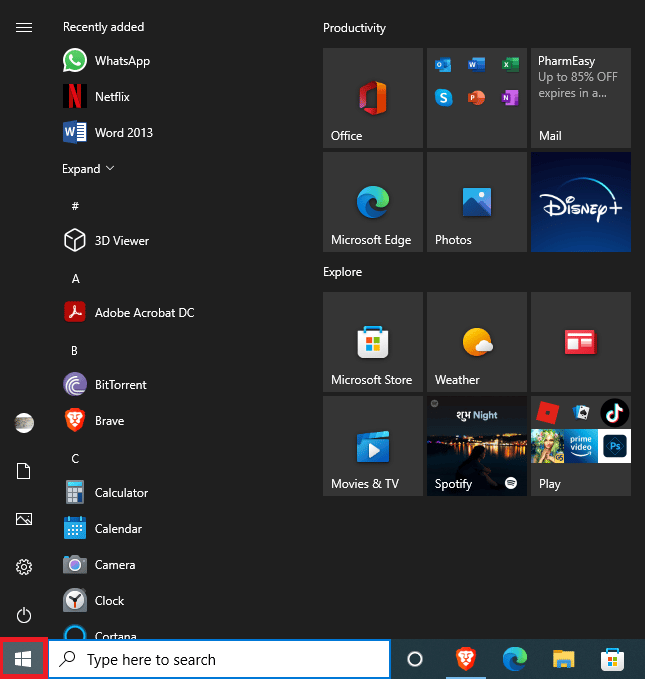Viewport: 645px width, 679px height.
Task: Expand the Start menu hamburger navigation
Action: (x=24, y=27)
